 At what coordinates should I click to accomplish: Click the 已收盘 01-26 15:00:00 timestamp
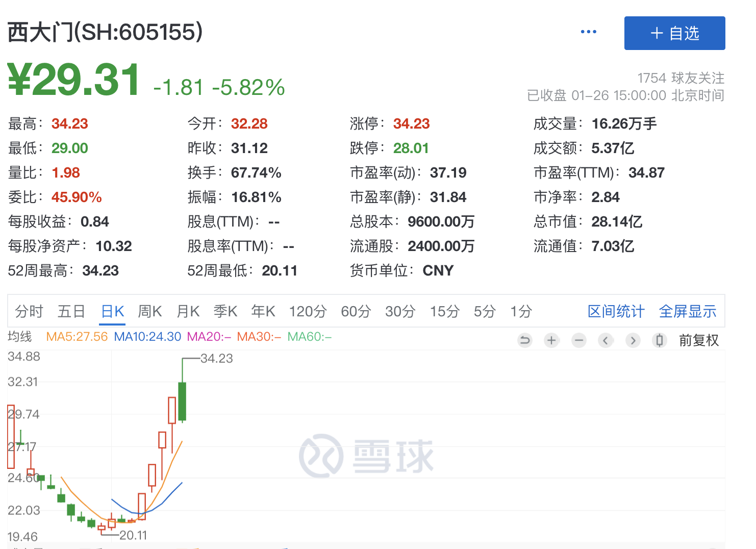click(625, 95)
